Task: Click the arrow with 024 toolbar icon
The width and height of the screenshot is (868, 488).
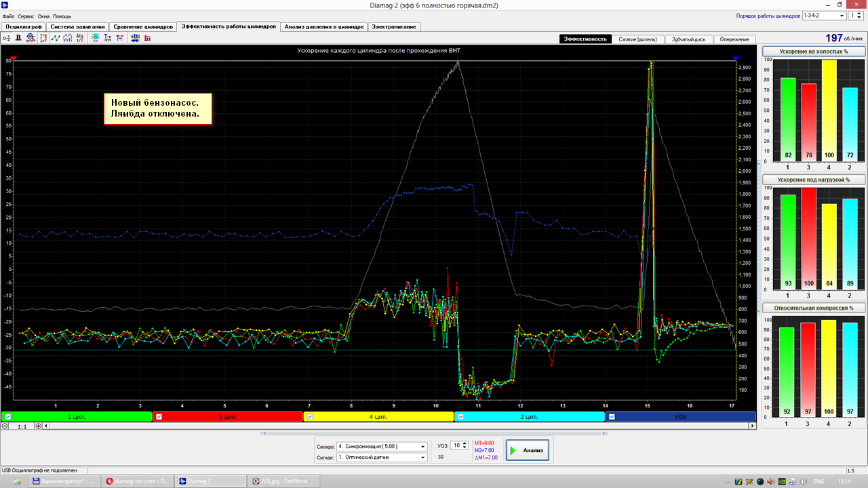Action: 108,38
